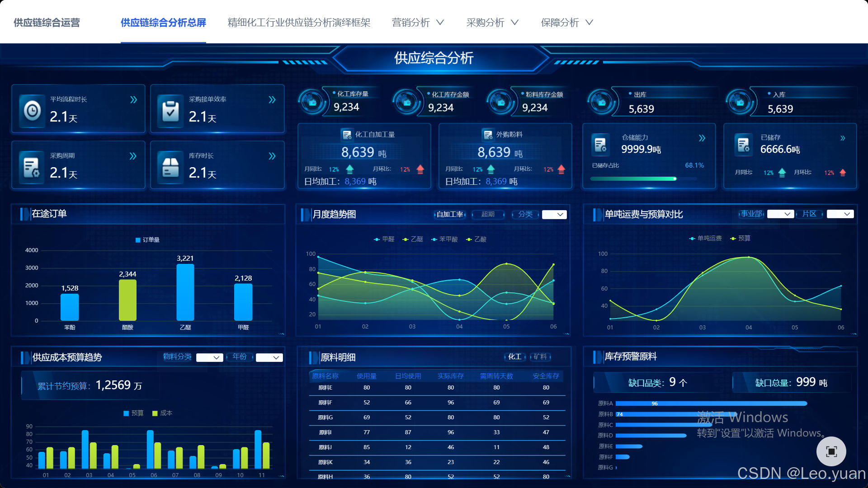Click the 供应链综合运营 title link
The image size is (868, 488).
point(47,23)
